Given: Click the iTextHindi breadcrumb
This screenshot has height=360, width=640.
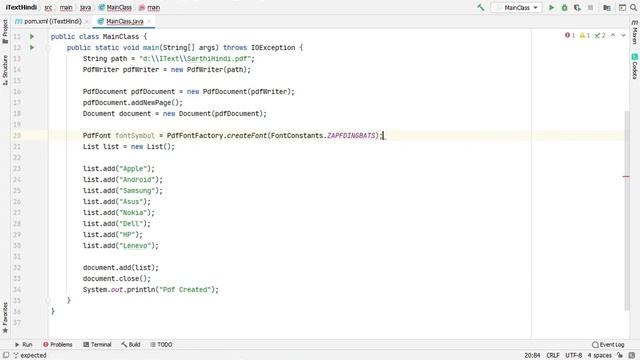Looking at the screenshot, I should pyautogui.click(x=21, y=7).
